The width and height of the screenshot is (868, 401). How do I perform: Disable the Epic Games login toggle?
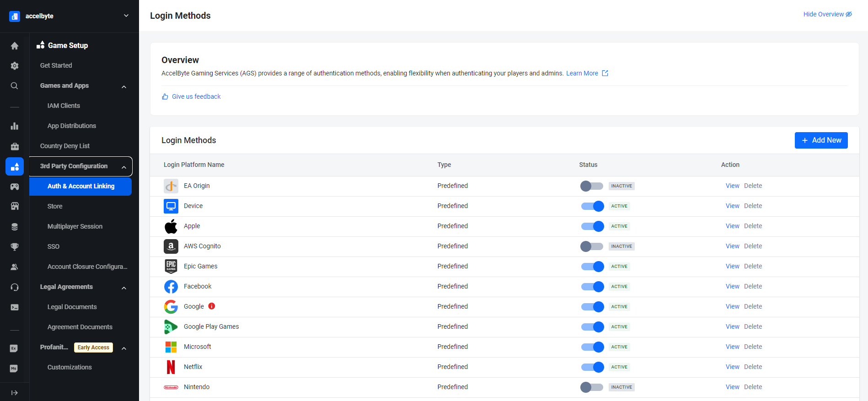pos(592,267)
